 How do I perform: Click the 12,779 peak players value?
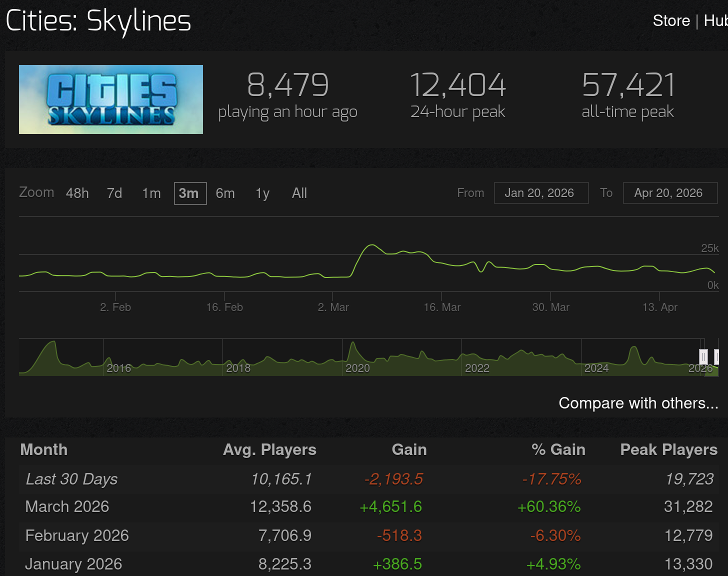tap(688, 535)
